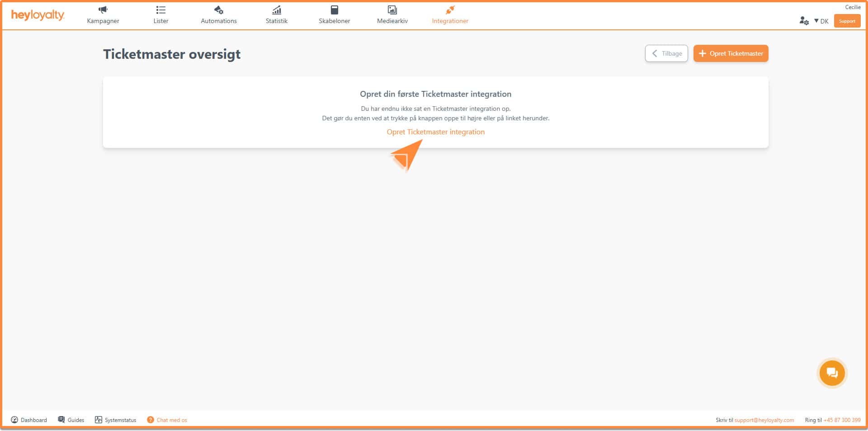This screenshot has width=868, height=431.
Task: Click the Heyloyalty logo
Action: pos(38,15)
